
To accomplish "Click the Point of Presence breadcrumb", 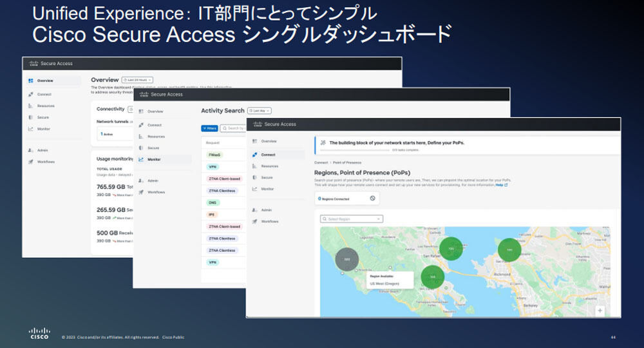I will click(x=347, y=162).
